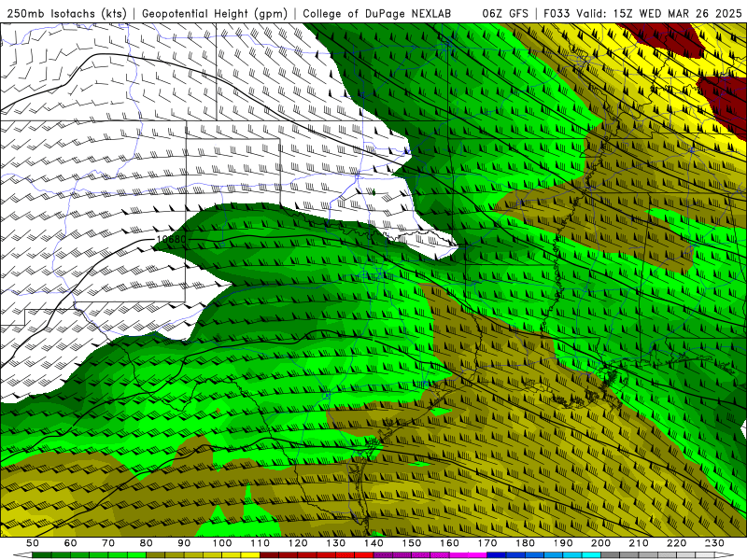Click the '110' value on the color scale
The height and width of the screenshot is (560, 747).
[260, 543]
